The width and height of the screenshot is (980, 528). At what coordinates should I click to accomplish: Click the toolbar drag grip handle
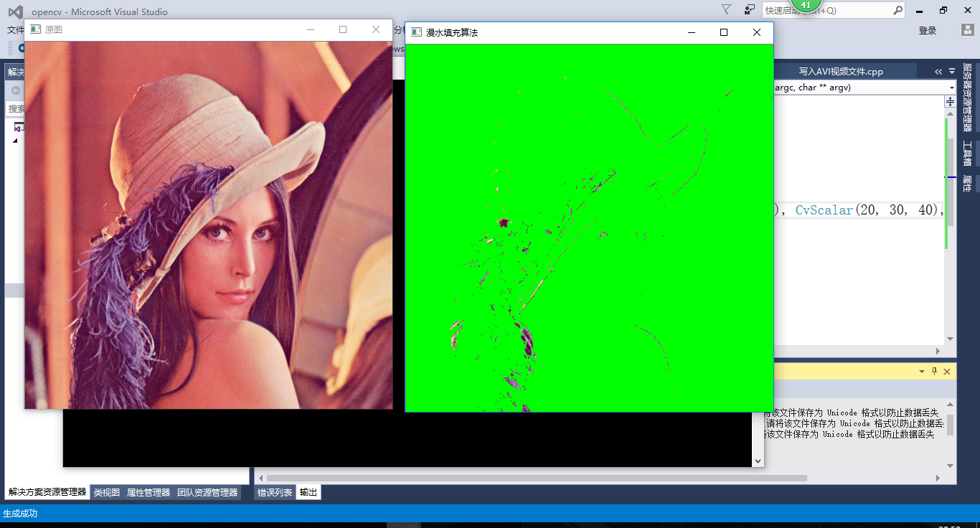pyautogui.click(x=10, y=49)
